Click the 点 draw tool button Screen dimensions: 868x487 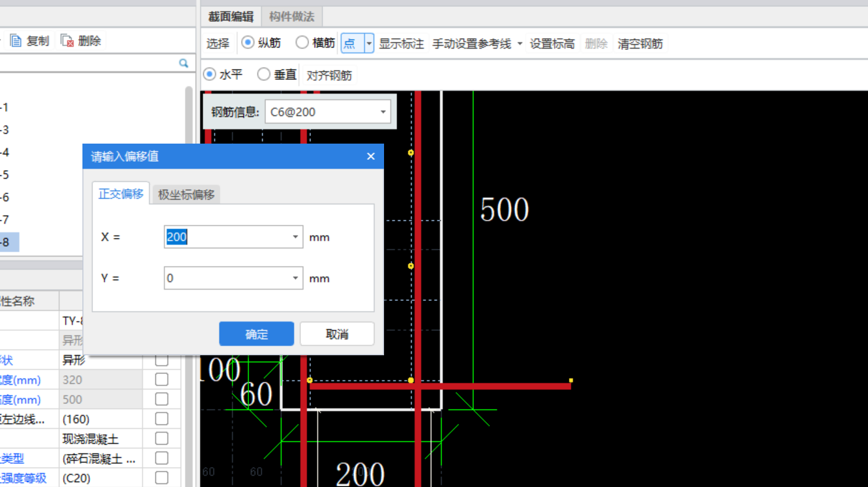(x=350, y=44)
